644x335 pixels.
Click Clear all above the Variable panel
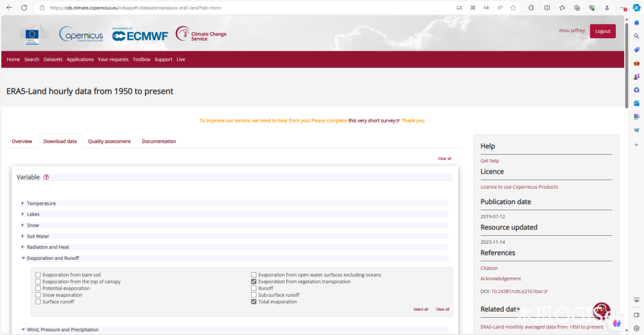click(x=444, y=158)
